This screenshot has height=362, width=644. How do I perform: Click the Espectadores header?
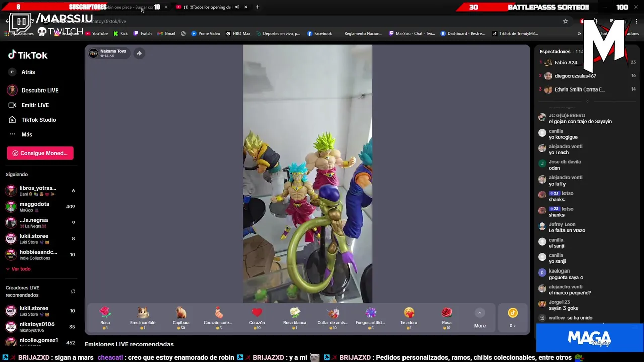pos(555,51)
